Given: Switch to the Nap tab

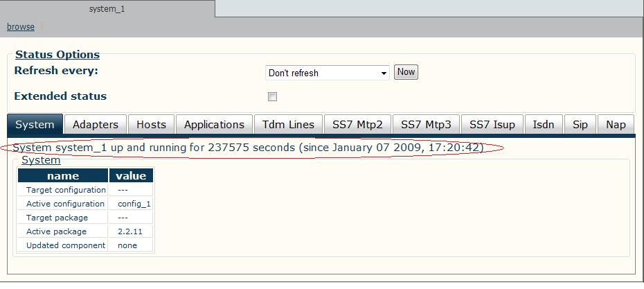Looking at the screenshot, I should pos(616,125).
